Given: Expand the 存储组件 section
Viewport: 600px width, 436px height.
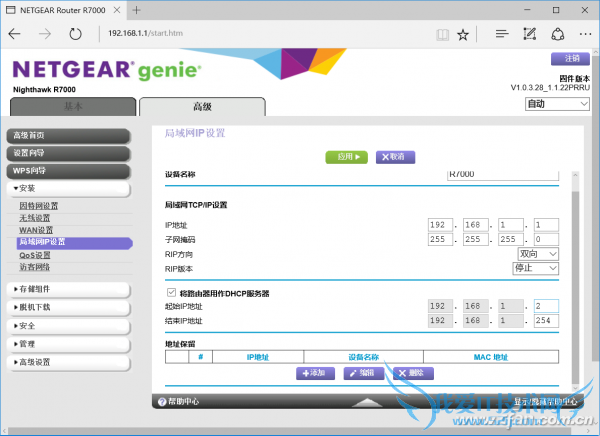Looking at the screenshot, I should tap(68, 289).
